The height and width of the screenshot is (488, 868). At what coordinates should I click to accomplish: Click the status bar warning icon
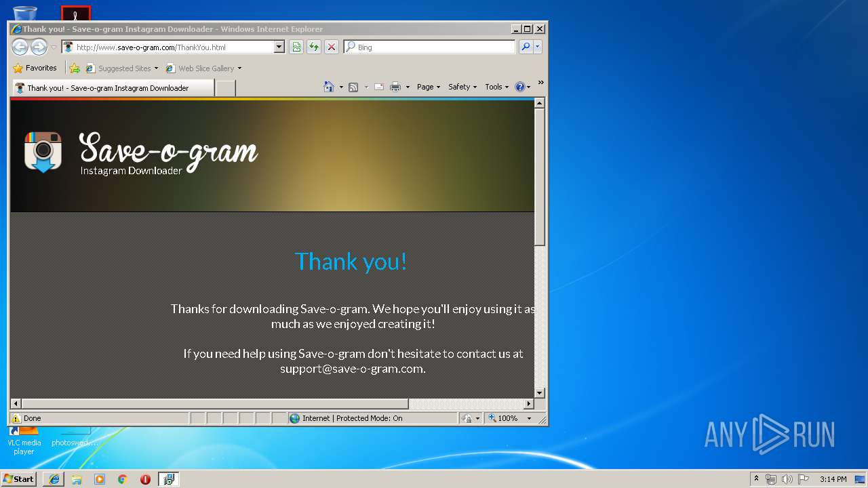point(15,418)
